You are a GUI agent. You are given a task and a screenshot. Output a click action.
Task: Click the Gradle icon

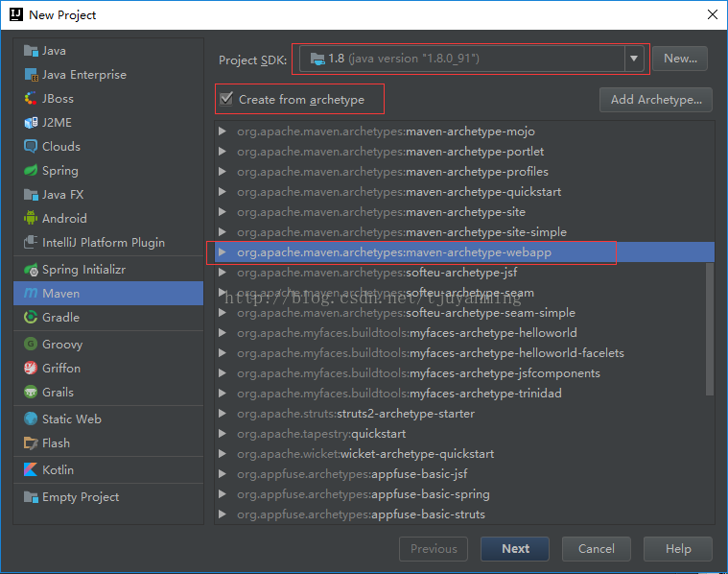pos(31,318)
